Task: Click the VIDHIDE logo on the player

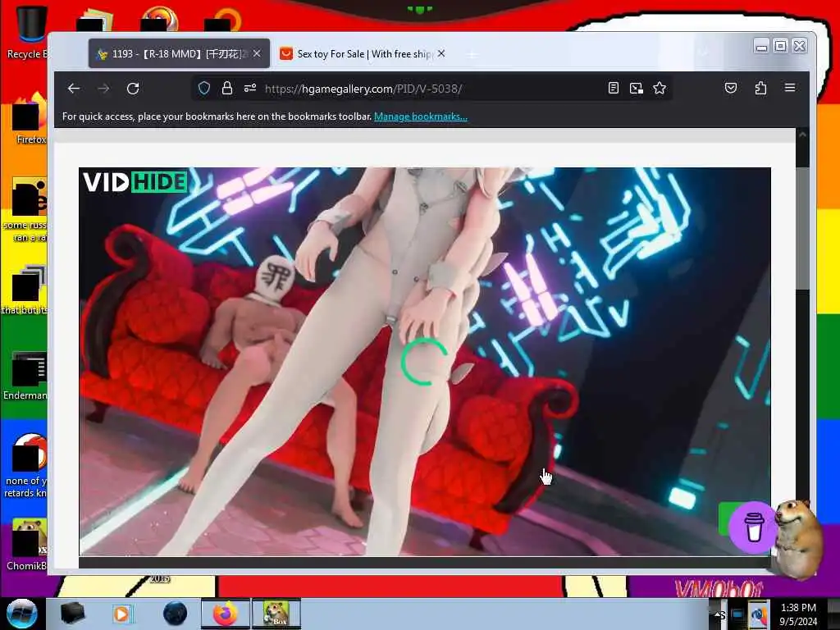Action: (135, 182)
